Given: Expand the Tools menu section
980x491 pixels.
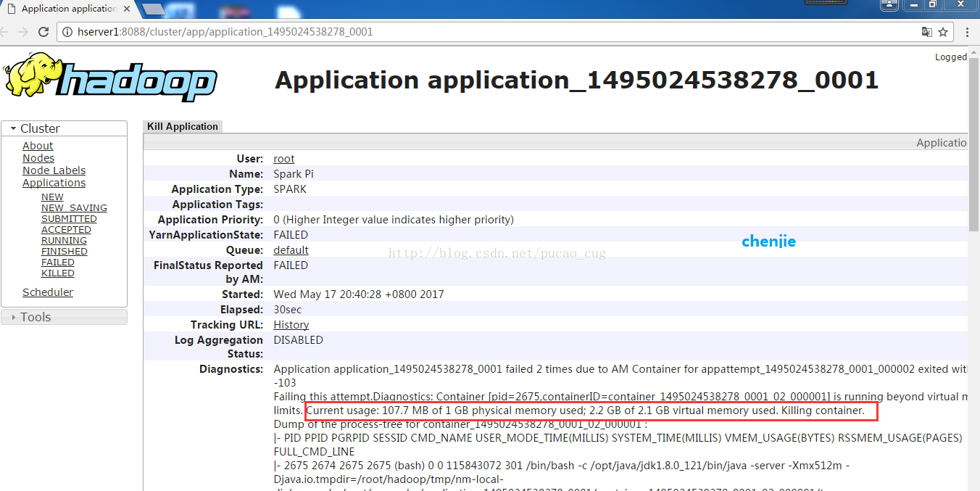Looking at the screenshot, I should pyautogui.click(x=65, y=317).
